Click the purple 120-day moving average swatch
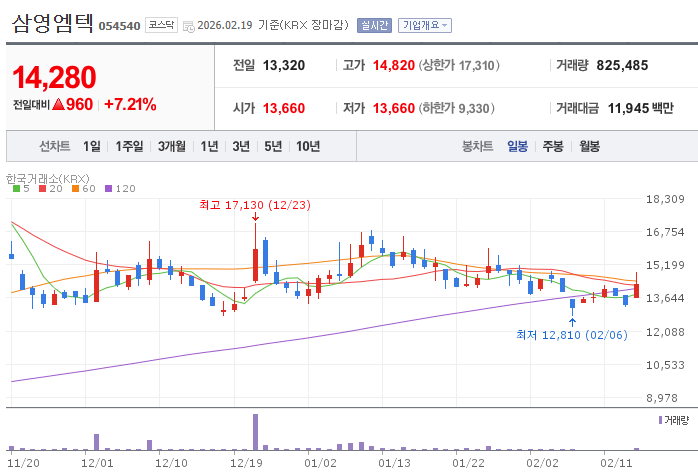 click(x=109, y=189)
